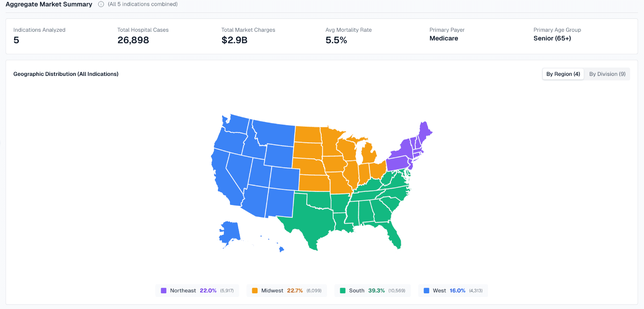Select the orange Midwest legend swatch
The image size is (644, 309).
point(255,290)
